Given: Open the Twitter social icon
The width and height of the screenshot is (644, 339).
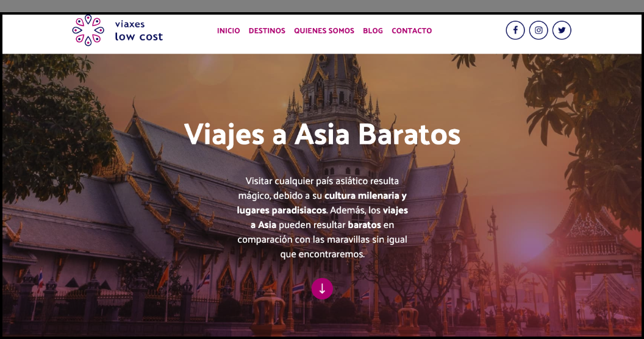Looking at the screenshot, I should [x=562, y=30].
